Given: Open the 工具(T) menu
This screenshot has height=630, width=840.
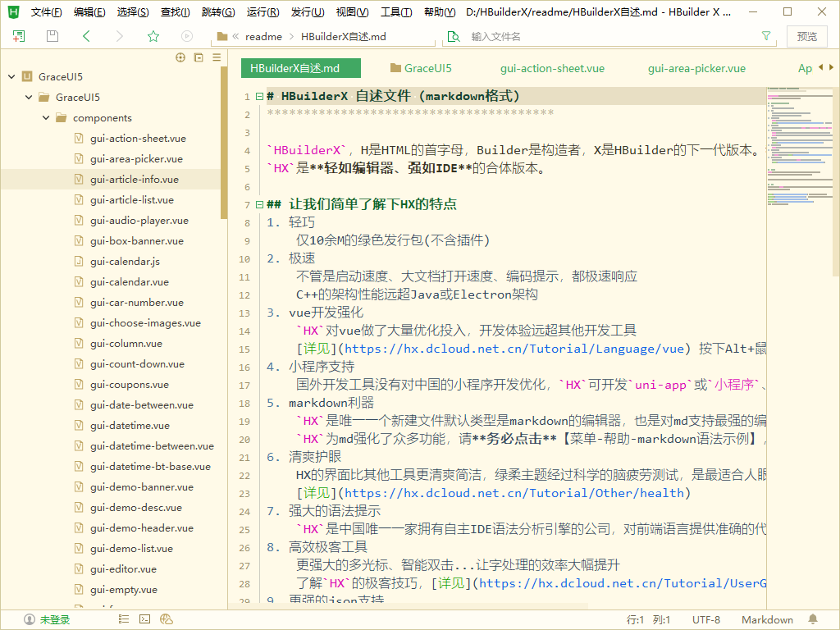Looking at the screenshot, I should tap(396, 12).
